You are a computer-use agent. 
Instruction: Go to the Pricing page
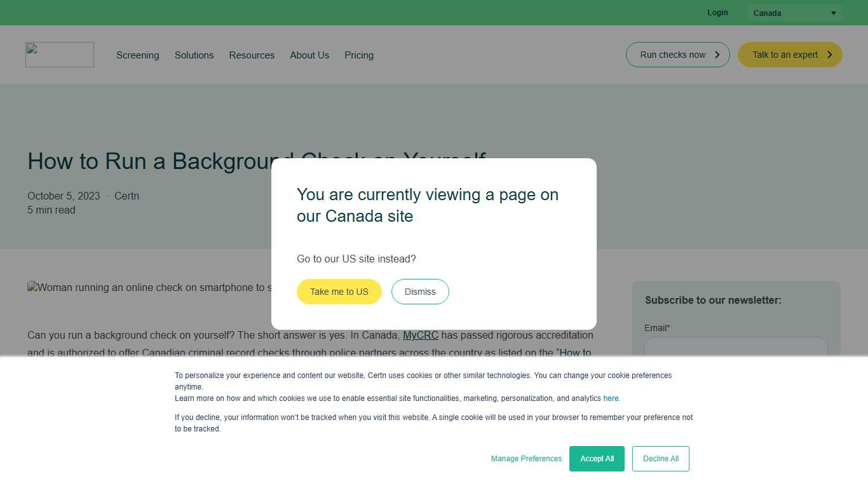(359, 55)
